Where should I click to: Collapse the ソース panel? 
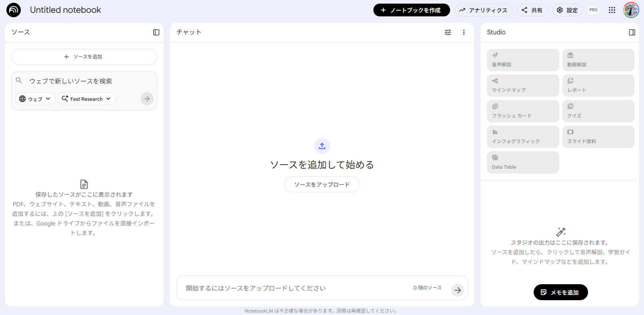[156, 32]
